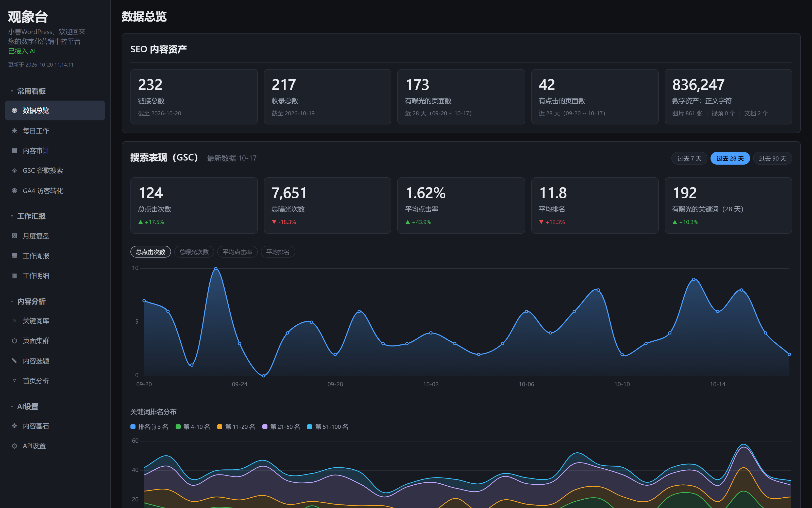Switch chart to 总曝光次数
This screenshot has width=812, height=508.
194,252
